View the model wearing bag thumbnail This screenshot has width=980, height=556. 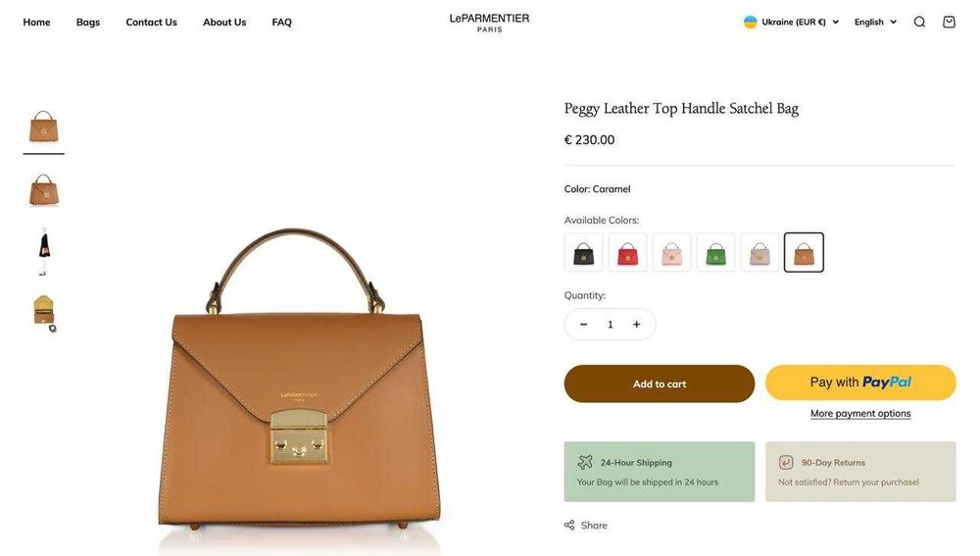coord(44,251)
